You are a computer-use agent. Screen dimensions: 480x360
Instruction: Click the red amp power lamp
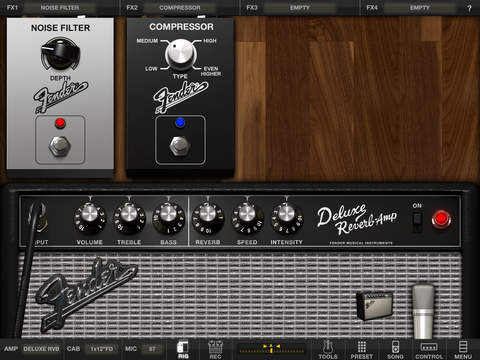click(441, 219)
